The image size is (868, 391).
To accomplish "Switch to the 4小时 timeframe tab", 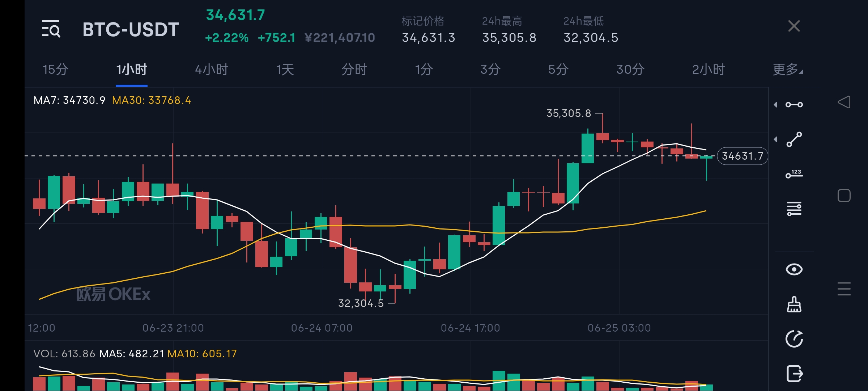I will (211, 70).
